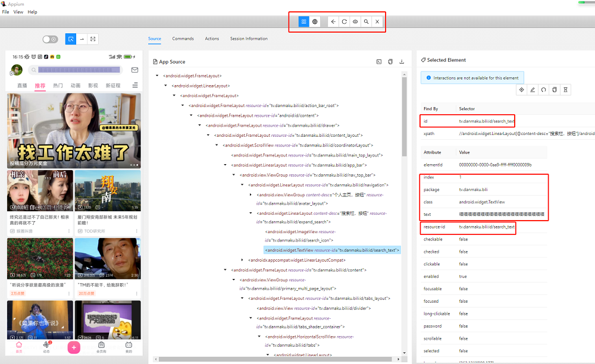Select the divider View tree row

[x=314, y=308]
